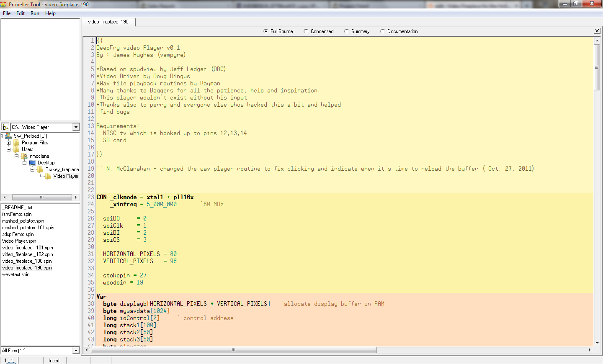Viewport: 603px width, 364px height.
Task: Minimize the Propeller Tool window
Action: (x=564, y=4)
